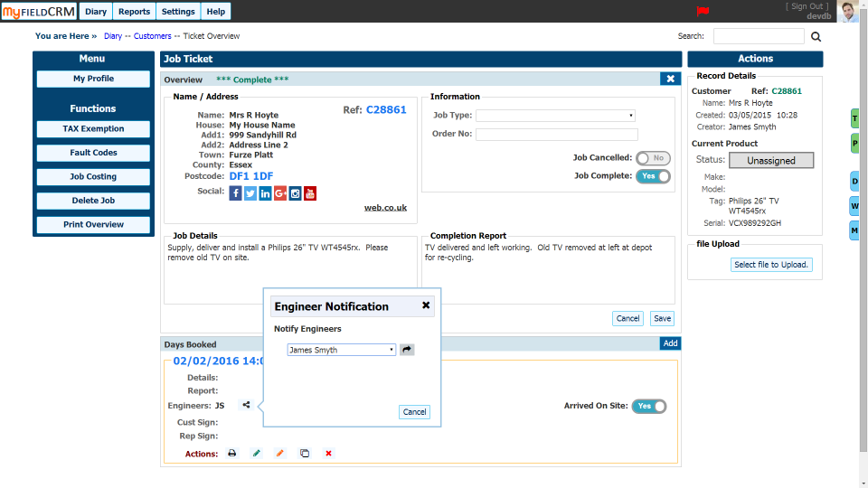Click the Order No input field
Image resolution: width=868 pixels, height=488 pixels.
pos(556,134)
